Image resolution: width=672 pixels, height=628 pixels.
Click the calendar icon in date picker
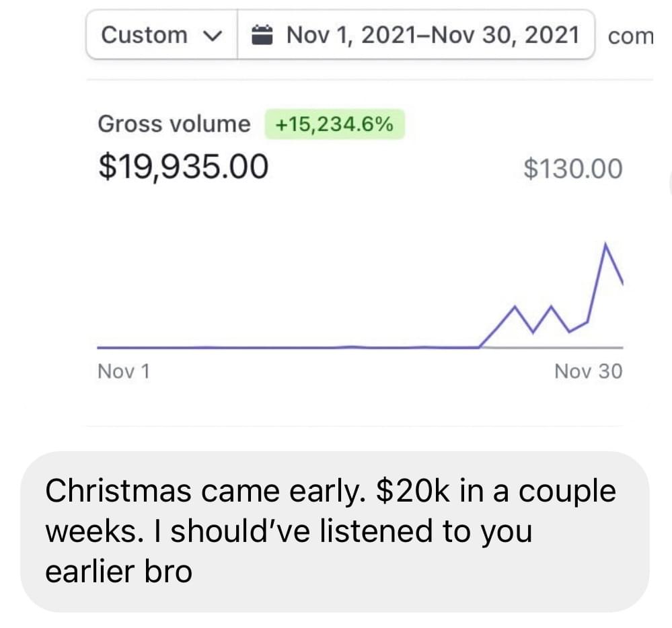262,34
